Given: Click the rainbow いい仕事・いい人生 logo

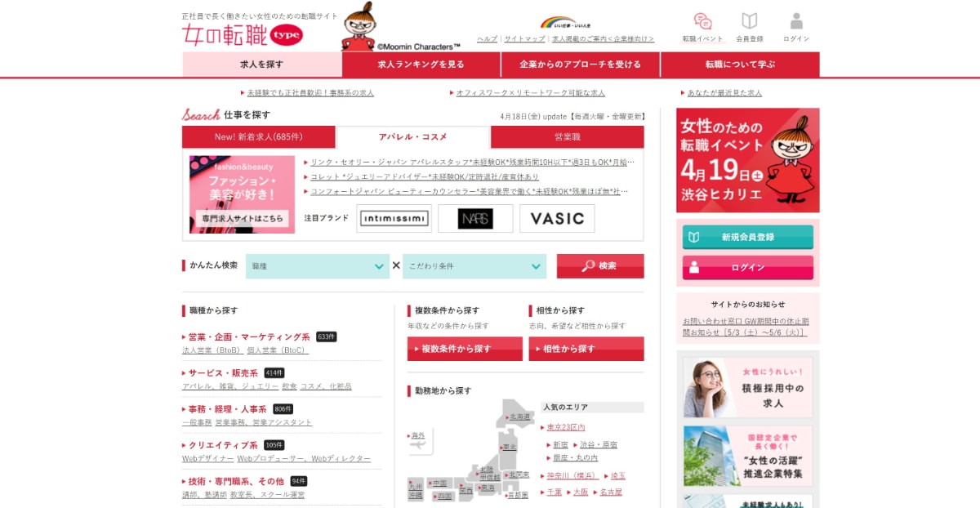Looking at the screenshot, I should [x=563, y=22].
